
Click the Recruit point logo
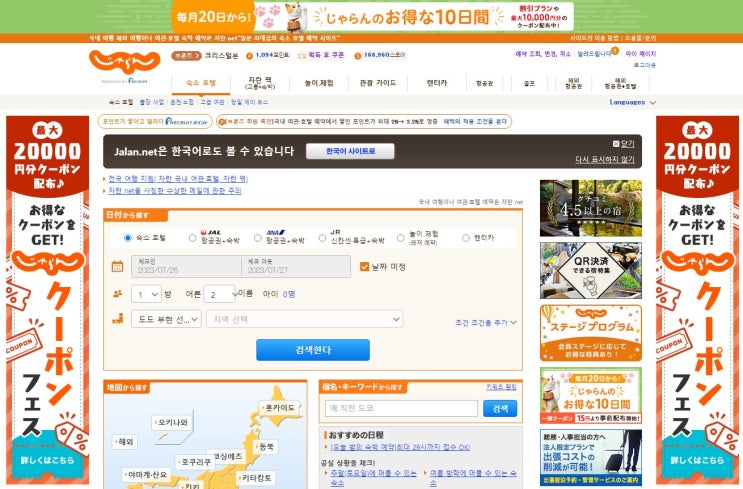tap(187, 121)
